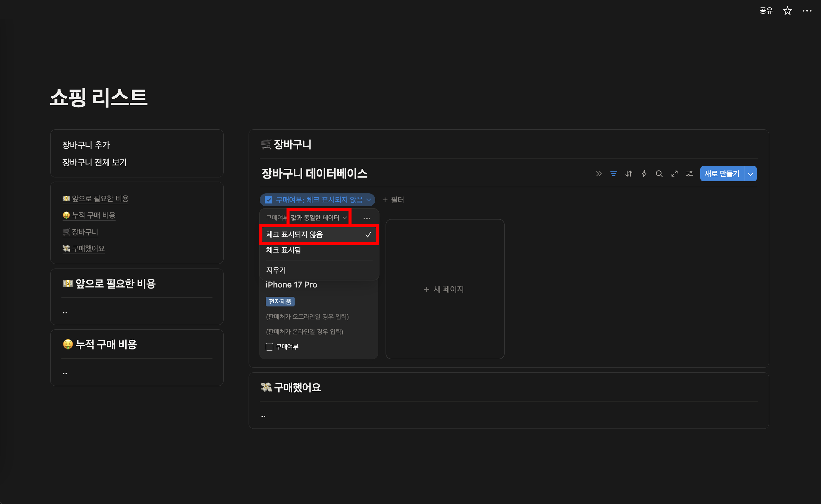Viewport: 821px width, 504px height.
Task: Open database in full page view
Action: point(674,174)
